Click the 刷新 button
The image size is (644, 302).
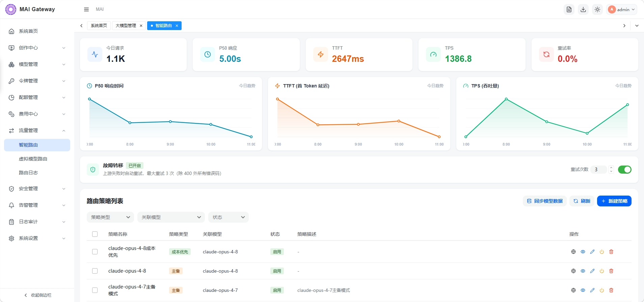pos(582,201)
